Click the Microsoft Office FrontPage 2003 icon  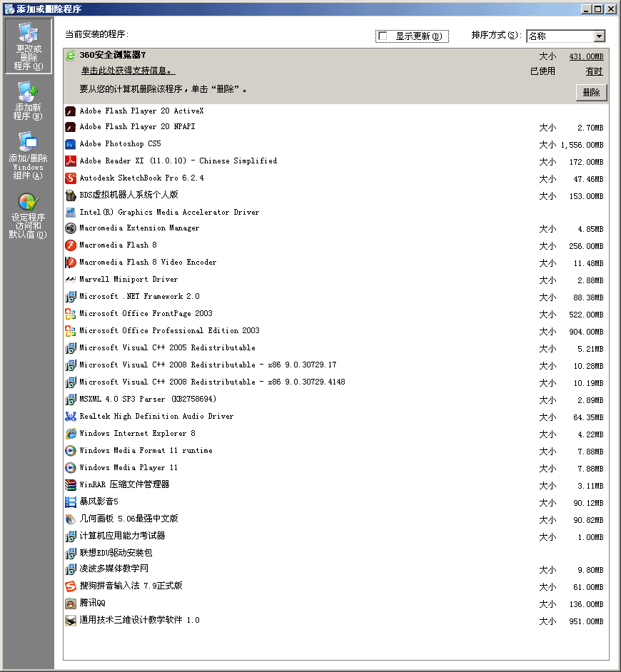[x=71, y=314]
